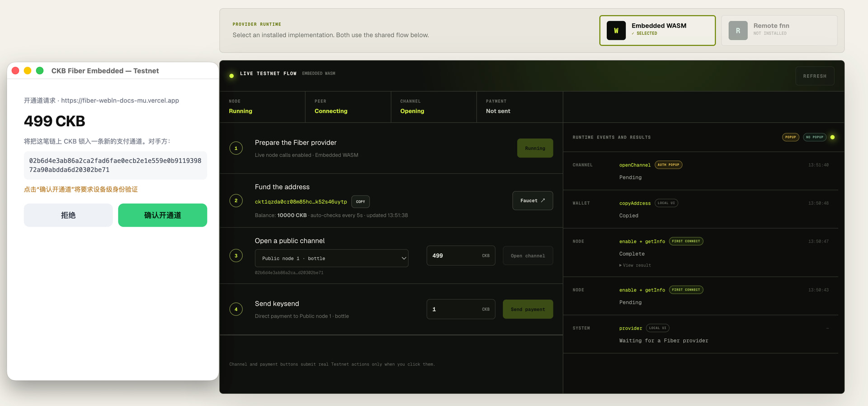This screenshot has width=868, height=406.
Task: Click the 13:50:48 timestamp
Action: [818, 203]
